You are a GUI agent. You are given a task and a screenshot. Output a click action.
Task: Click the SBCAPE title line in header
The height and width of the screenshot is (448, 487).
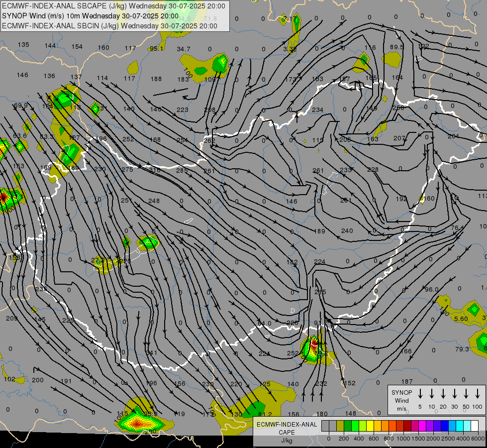point(113,6)
